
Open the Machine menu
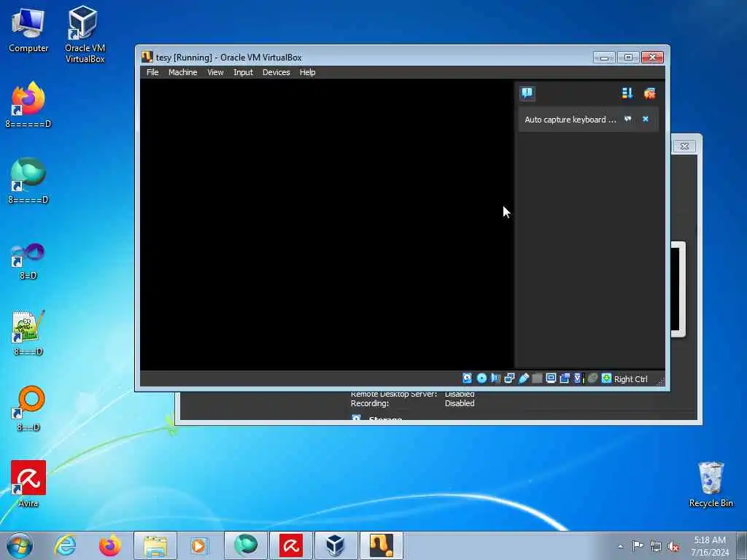tap(182, 72)
